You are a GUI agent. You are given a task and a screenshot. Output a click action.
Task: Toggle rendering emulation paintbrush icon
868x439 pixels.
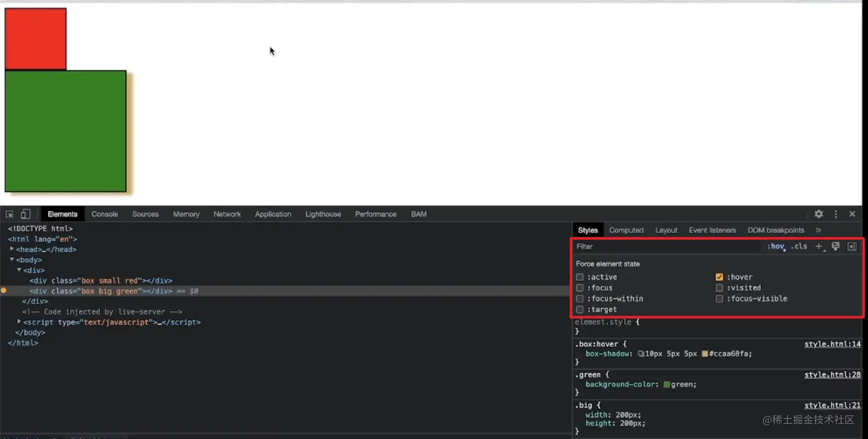[836, 246]
